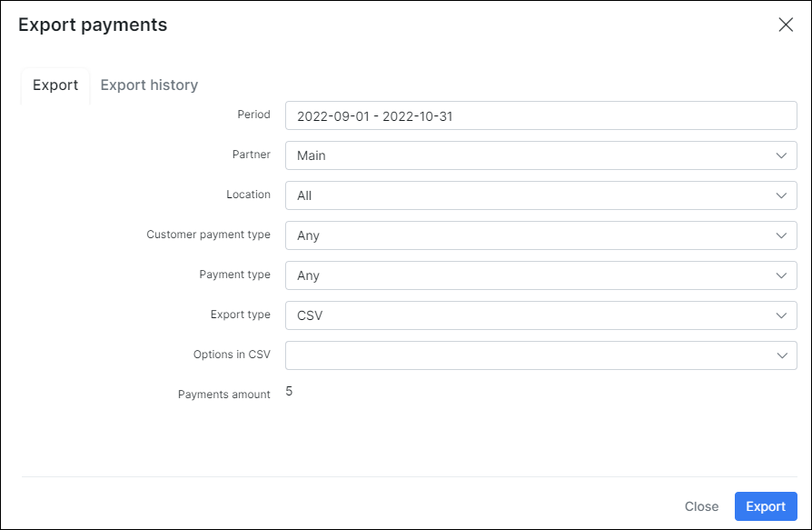Click the Location label text
Screen dimensions: 812x530
point(248,195)
